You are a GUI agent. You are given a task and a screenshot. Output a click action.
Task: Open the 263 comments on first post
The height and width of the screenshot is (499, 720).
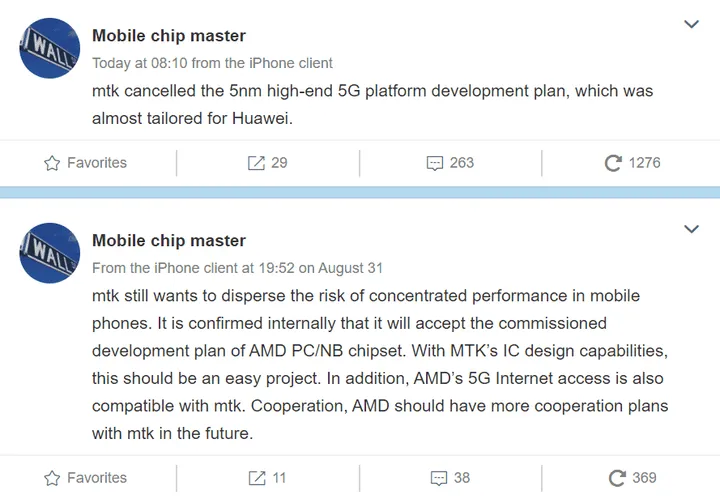tap(450, 163)
